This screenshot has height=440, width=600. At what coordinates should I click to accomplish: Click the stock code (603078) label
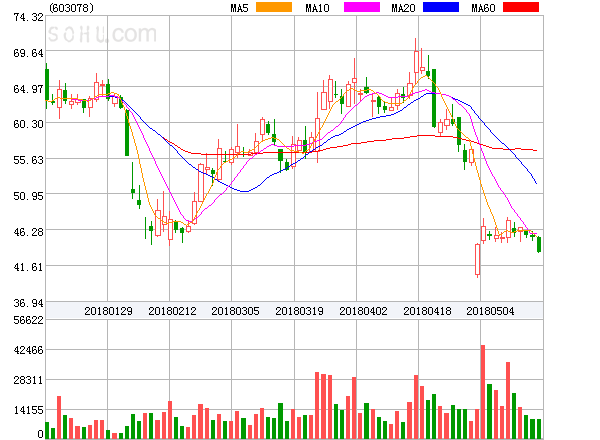point(72,8)
